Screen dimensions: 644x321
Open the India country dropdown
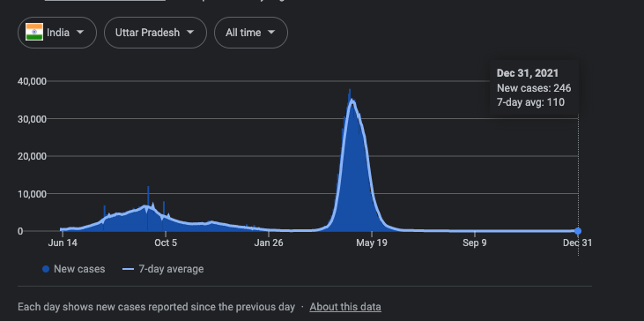(57, 33)
